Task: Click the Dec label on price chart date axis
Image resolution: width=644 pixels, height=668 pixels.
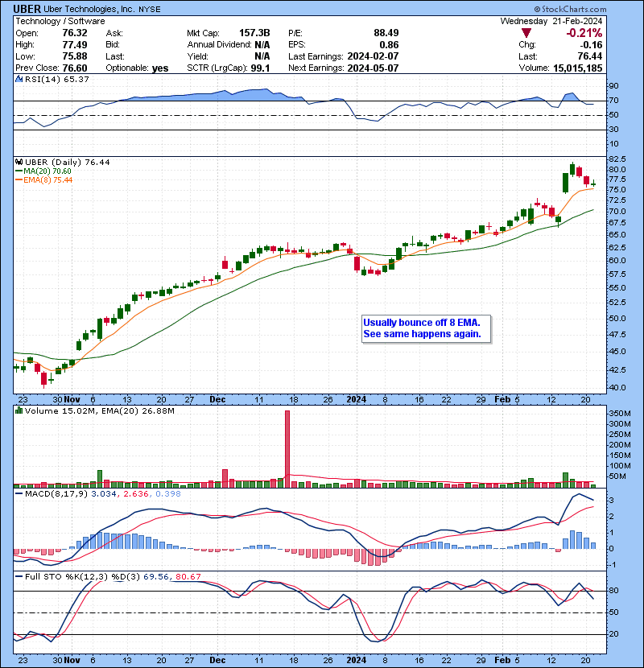Action: click(217, 400)
